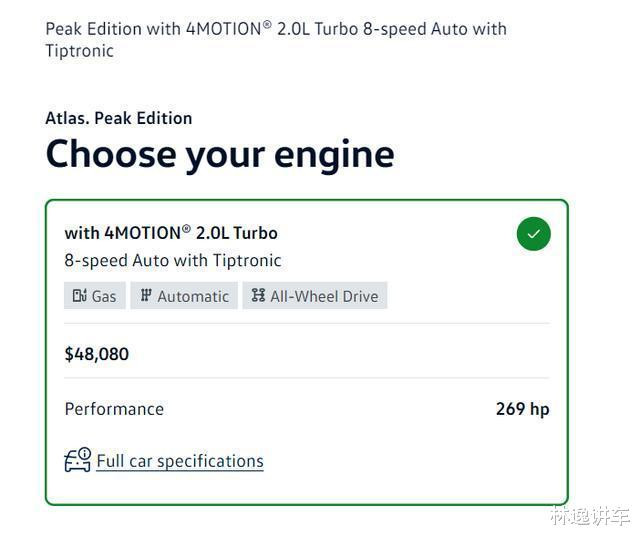Click the 8-speed Auto with Tiptronic subtitle
The image size is (640, 539).
173,260
